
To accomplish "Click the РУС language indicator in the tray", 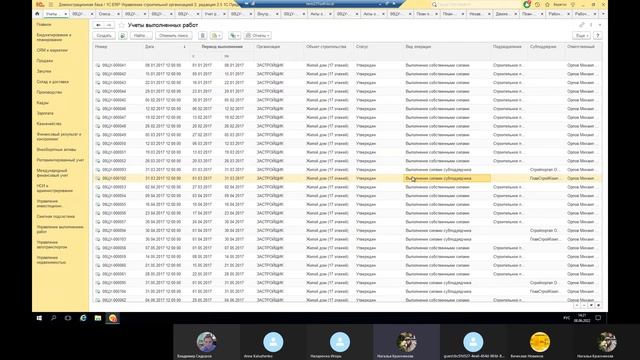I will (567, 318).
